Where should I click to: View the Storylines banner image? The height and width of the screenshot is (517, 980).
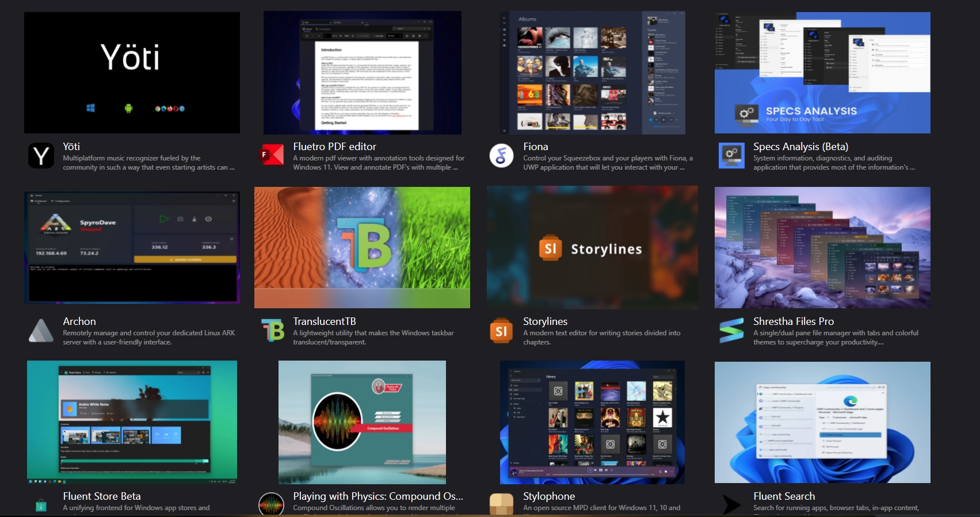[592, 247]
